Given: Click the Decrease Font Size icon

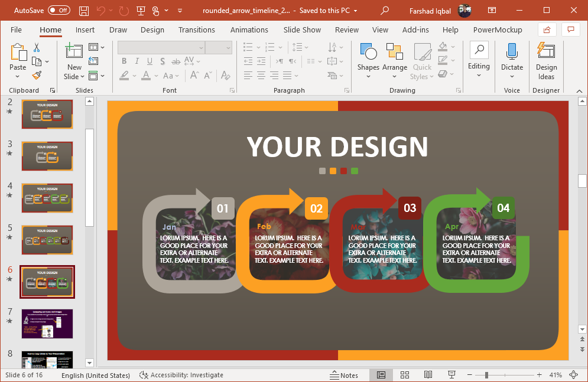Looking at the screenshot, I should (x=208, y=75).
